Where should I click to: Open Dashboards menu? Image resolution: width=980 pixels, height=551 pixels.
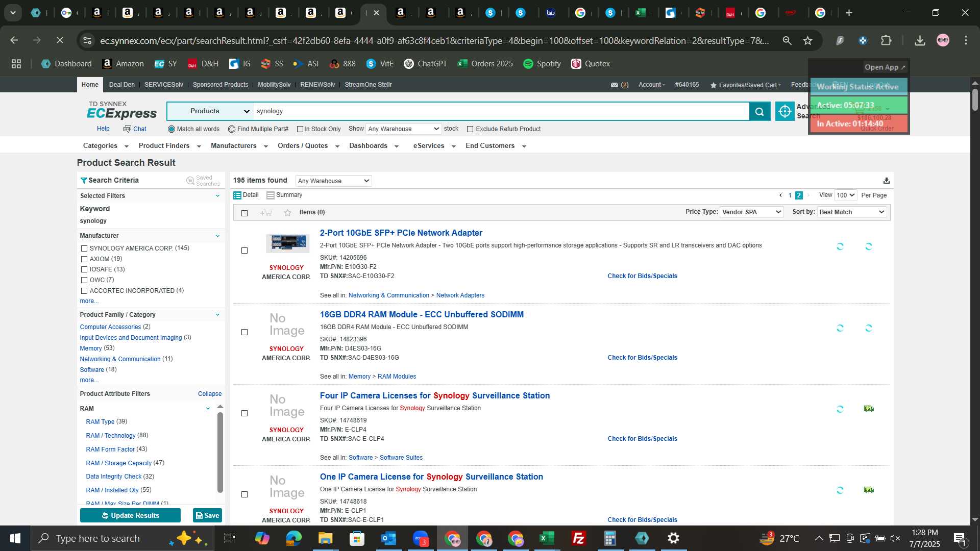pos(374,146)
